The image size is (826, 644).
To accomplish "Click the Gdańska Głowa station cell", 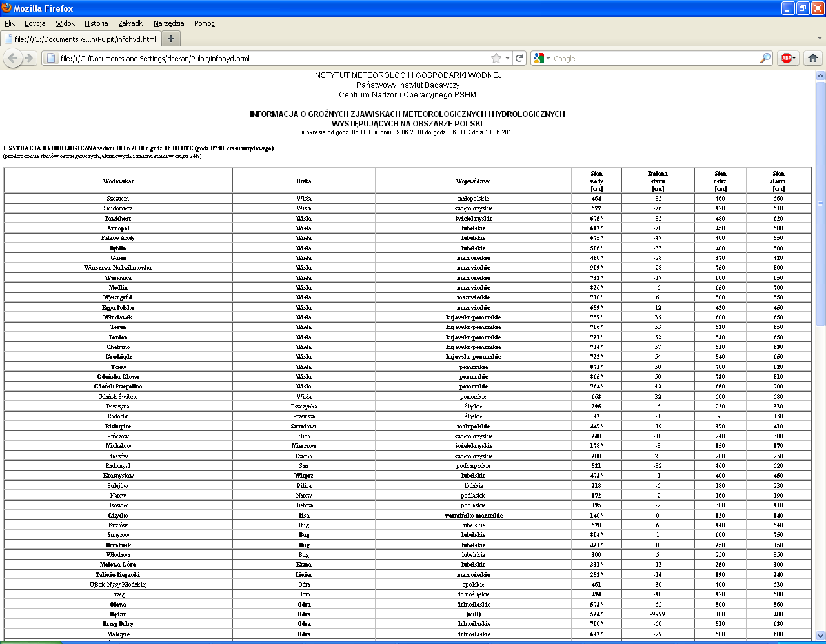I will tap(118, 377).
